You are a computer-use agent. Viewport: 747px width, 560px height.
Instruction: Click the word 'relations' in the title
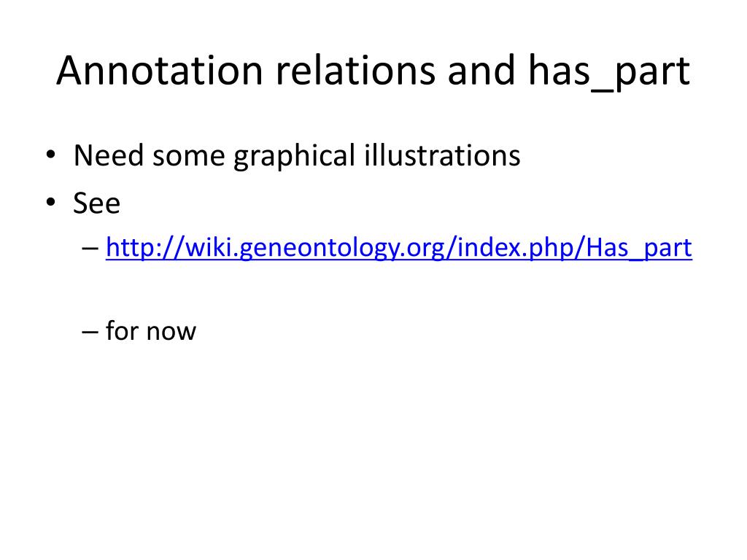355,71
